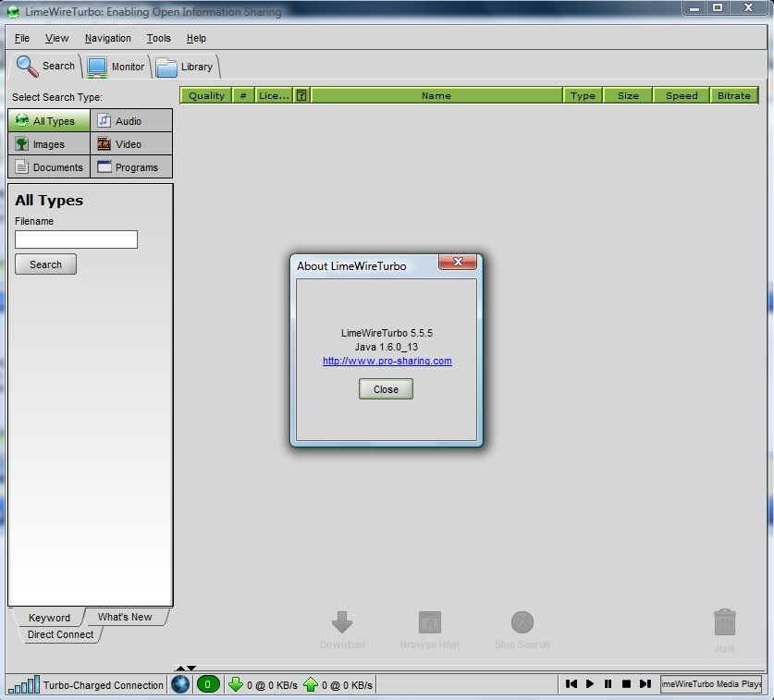Click the Junk trash can icon

coord(725,622)
